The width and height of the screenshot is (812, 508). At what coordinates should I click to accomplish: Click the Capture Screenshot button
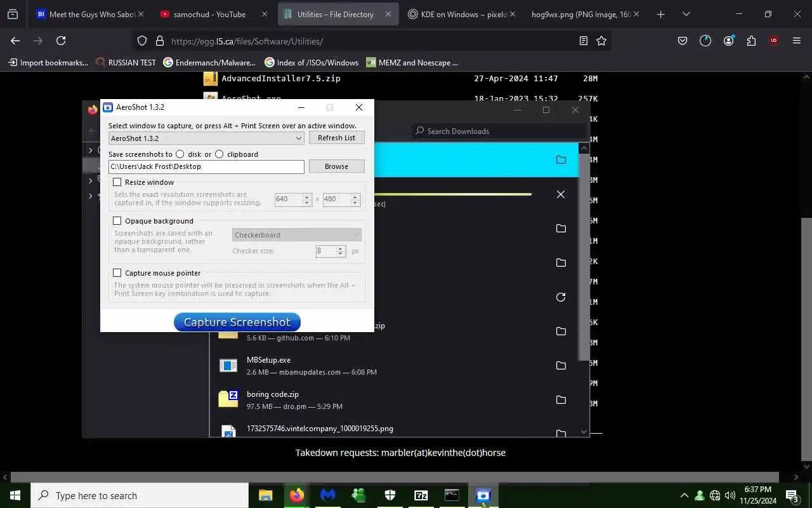(x=237, y=322)
